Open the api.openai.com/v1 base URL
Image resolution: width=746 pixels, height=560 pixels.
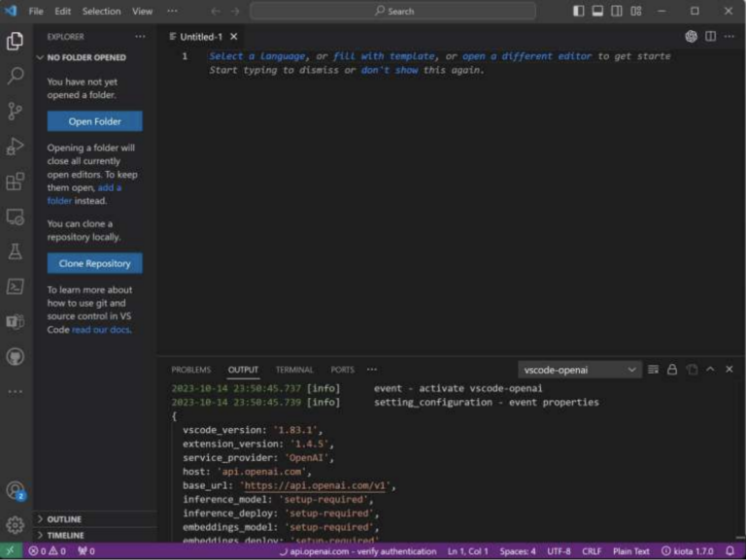pyautogui.click(x=315, y=485)
